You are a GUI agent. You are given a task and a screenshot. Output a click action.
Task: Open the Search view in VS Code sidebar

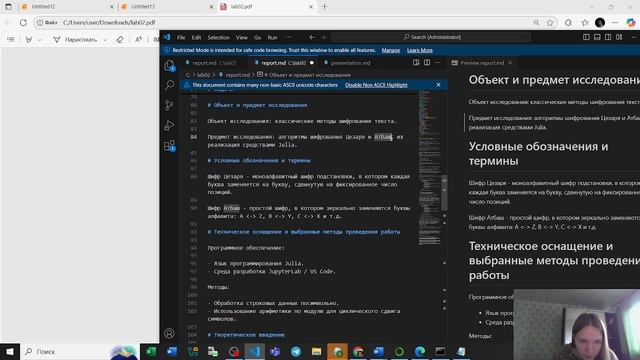[x=169, y=85]
